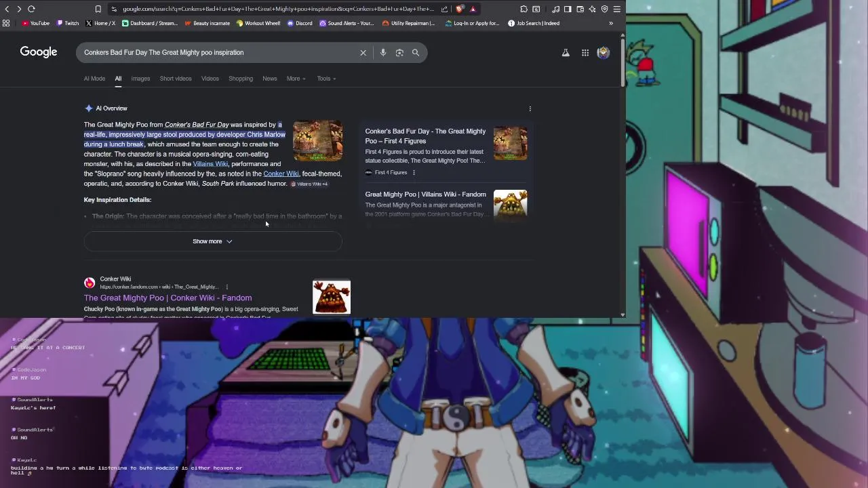Open Conker Wiki result three-dot menu

(226, 287)
